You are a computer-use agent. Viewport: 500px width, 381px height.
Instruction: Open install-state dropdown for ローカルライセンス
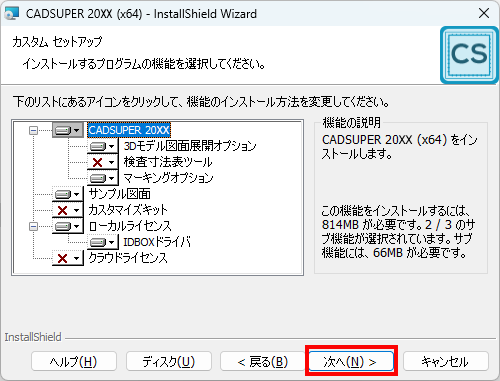pos(68,226)
